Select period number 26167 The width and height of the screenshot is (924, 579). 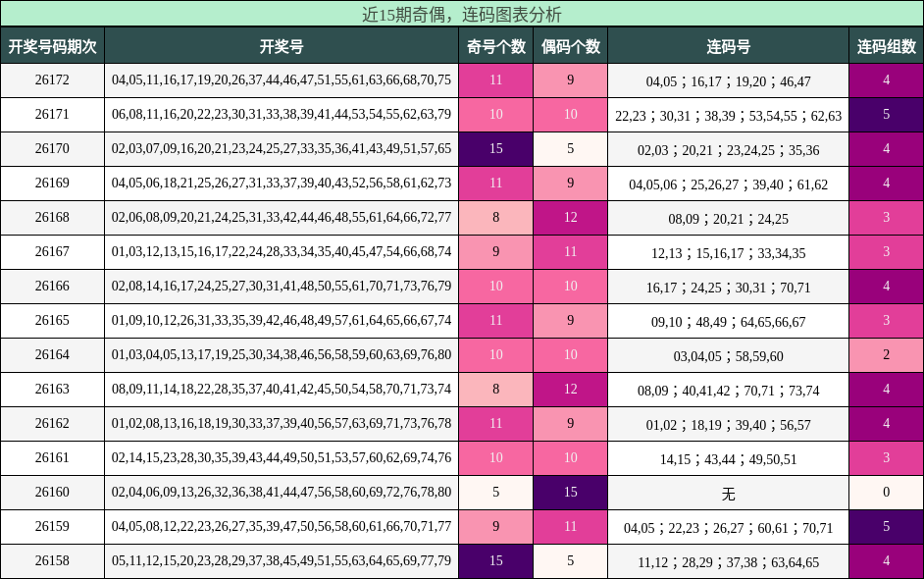(x=52, y=252)
